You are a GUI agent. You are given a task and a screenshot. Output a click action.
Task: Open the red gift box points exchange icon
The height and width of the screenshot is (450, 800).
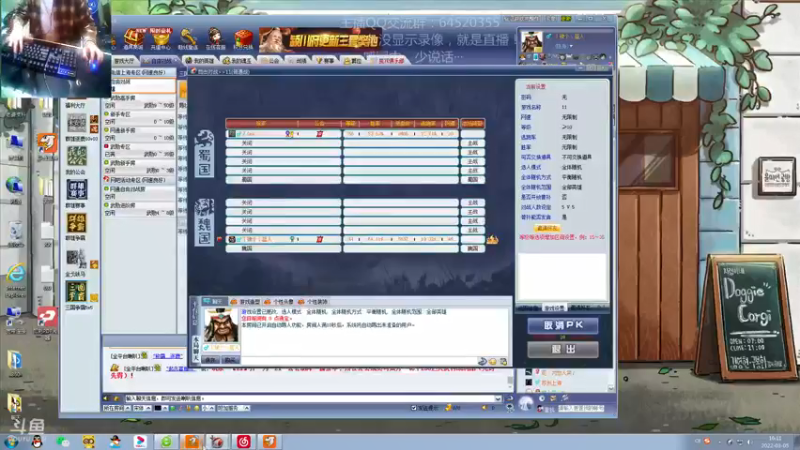click(x=243, y=38)
